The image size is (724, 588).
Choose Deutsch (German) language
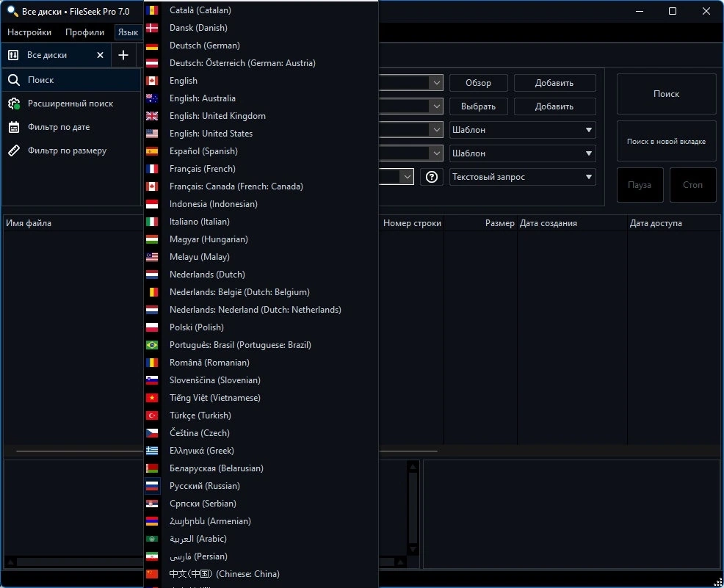click(261, 46)
